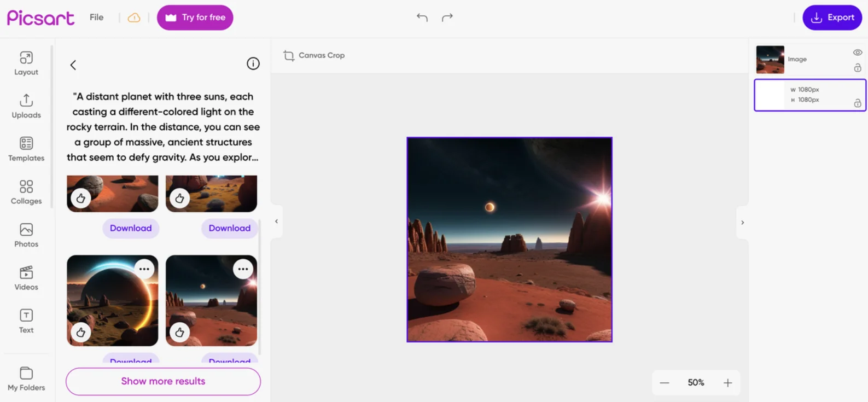868x402 pixels.
Task: Click Show more results
Action: tap(163, 381)
